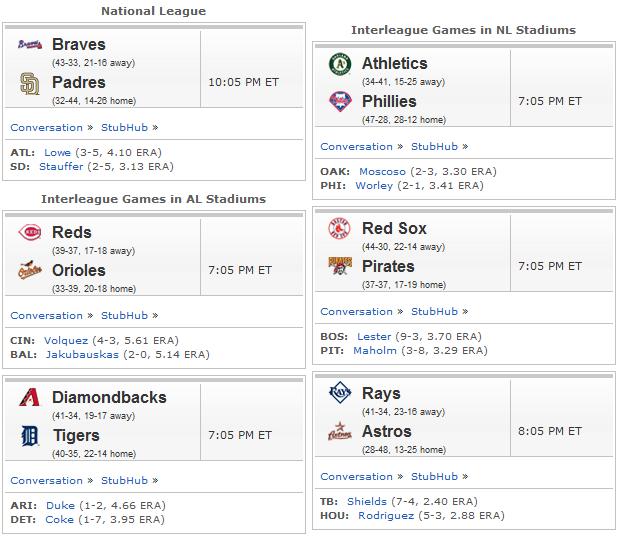The width and height of the screenshot is (618, 536).
Task: Click the Phillies team logo
Action: [x=340, y=101]
